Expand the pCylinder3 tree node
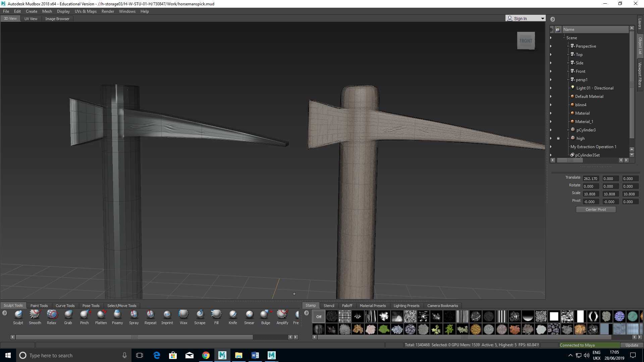644x362 pixels. 568,130
